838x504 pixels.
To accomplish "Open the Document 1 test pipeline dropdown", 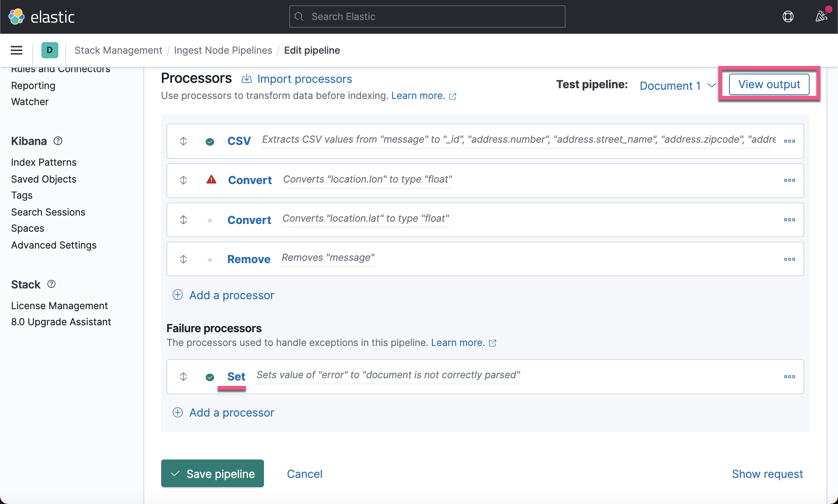I will coord(677,86).
